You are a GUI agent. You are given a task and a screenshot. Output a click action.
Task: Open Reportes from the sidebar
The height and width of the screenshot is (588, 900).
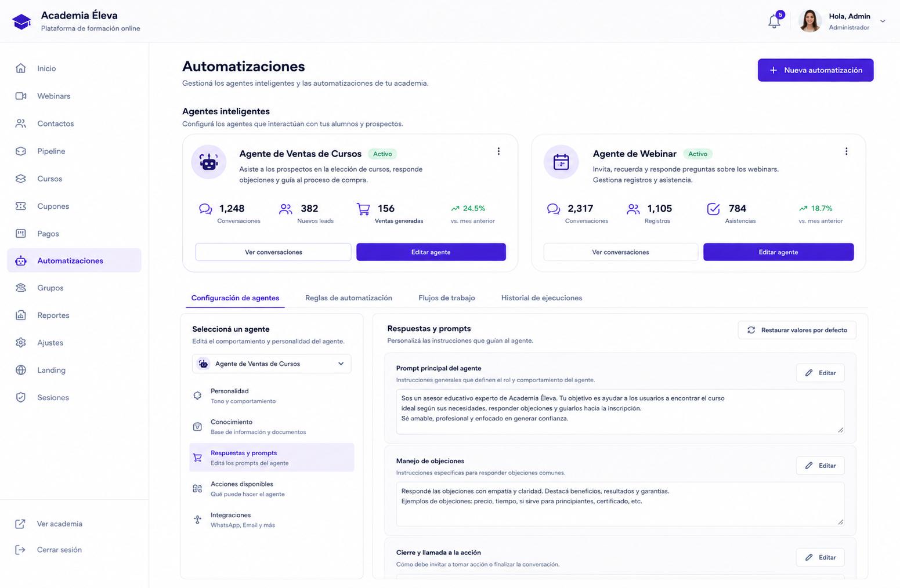click(74, 315)
